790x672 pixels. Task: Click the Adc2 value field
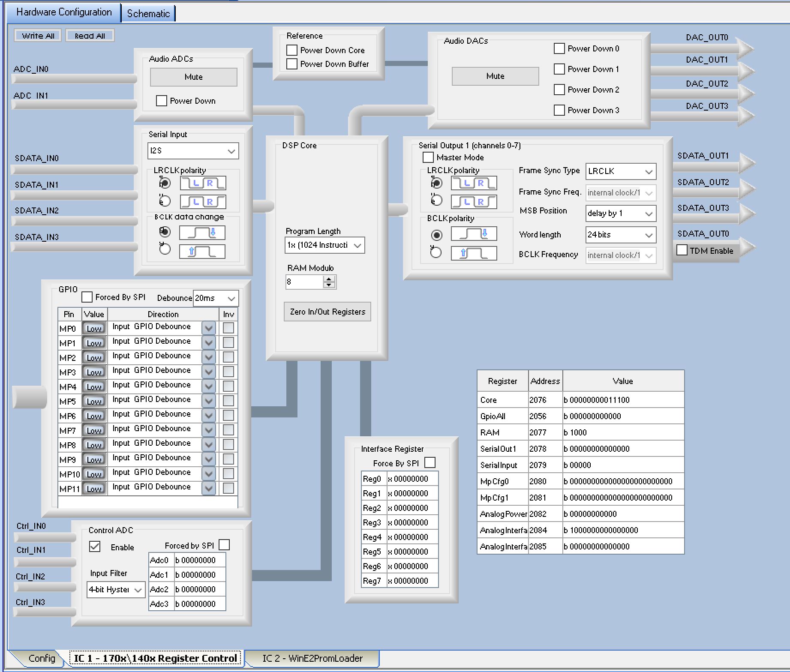[199, 589]
